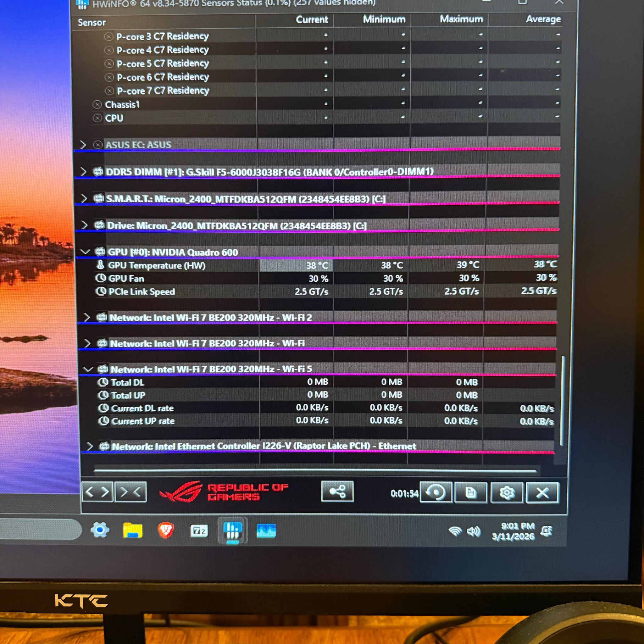Click the collapse columns arrows button
Screen dimensions: 644x644
click(x=130, y=492)
